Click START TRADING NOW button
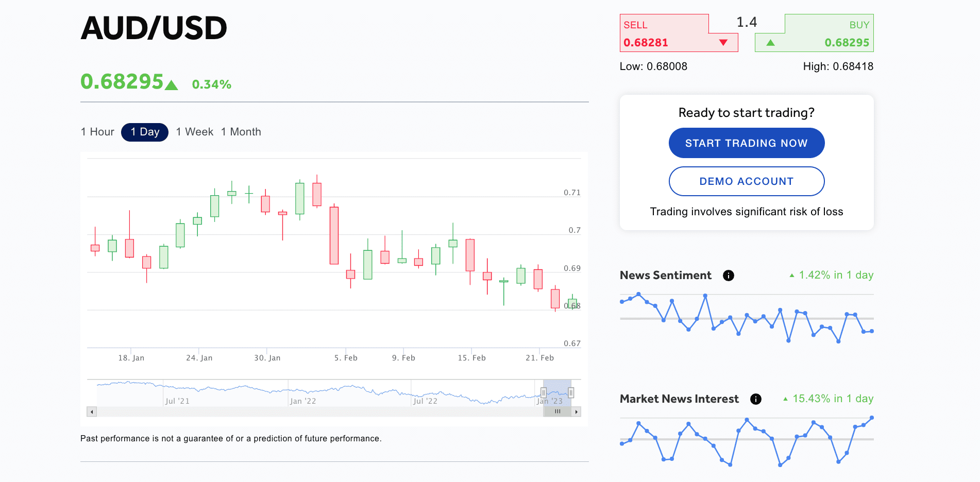Viewport: 980px width, 482px height. pos(747,143)
